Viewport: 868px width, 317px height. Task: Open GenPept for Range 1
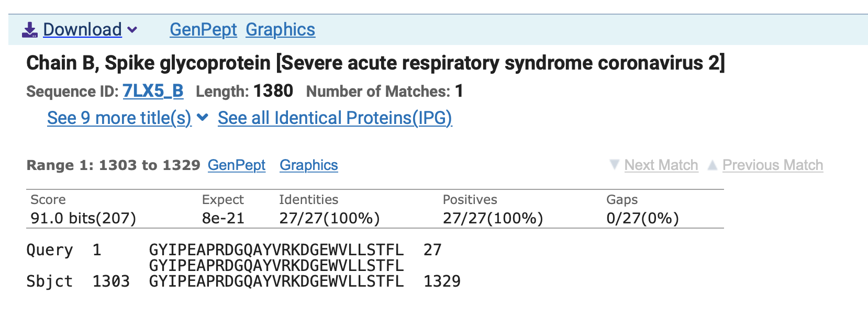[237, 165]
